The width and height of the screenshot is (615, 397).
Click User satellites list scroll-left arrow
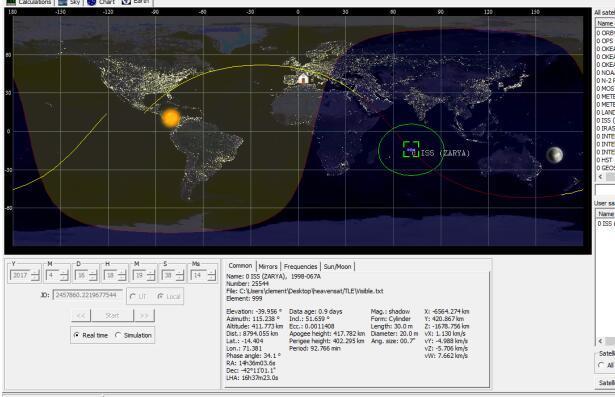[600, 341]
